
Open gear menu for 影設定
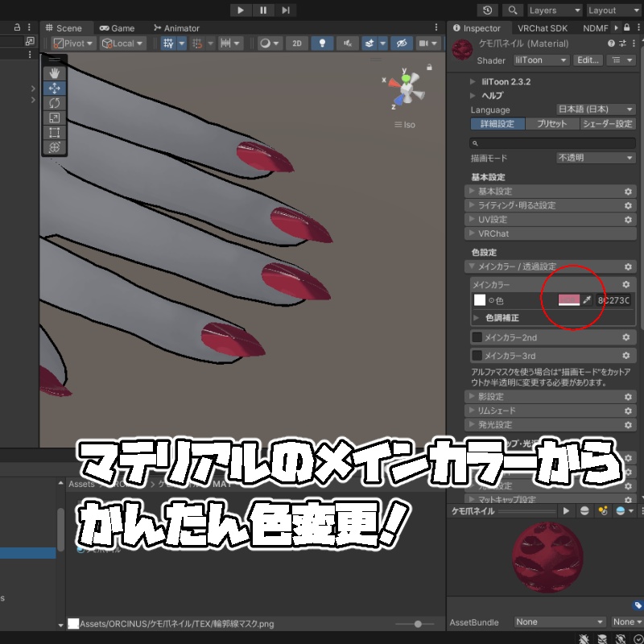tap(628, 397)
